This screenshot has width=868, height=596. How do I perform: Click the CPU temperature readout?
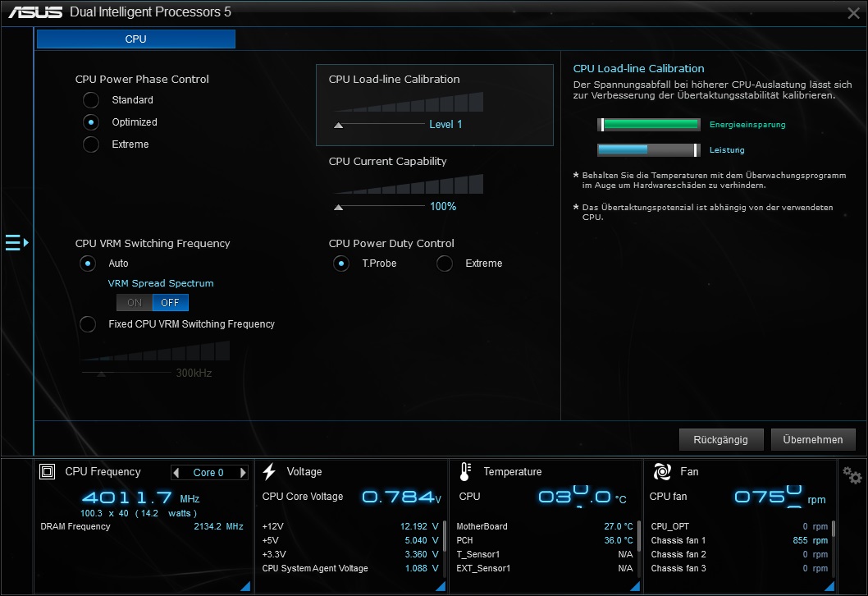(x=582, y=497)
